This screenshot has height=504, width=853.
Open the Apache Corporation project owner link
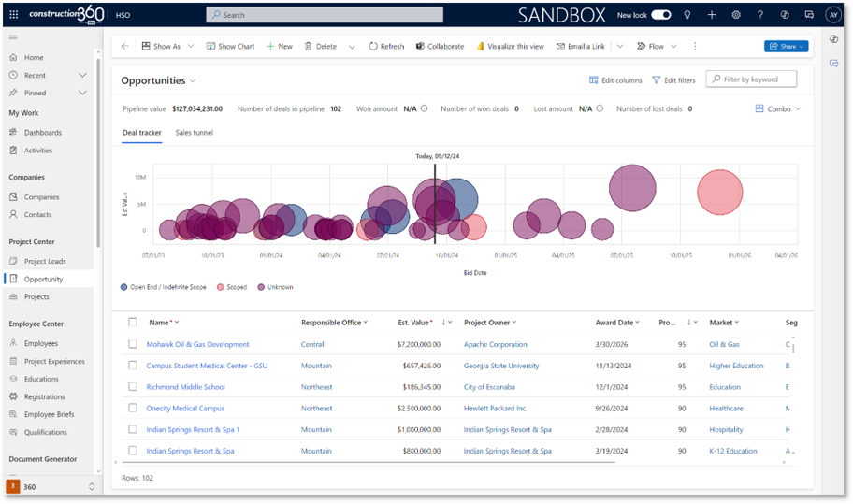coord(495,344)
